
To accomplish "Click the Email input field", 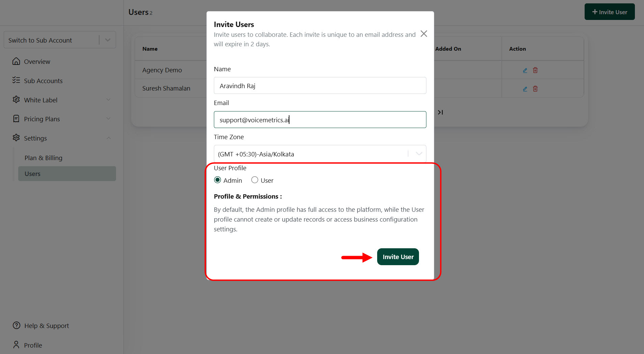I will point(320,120).
